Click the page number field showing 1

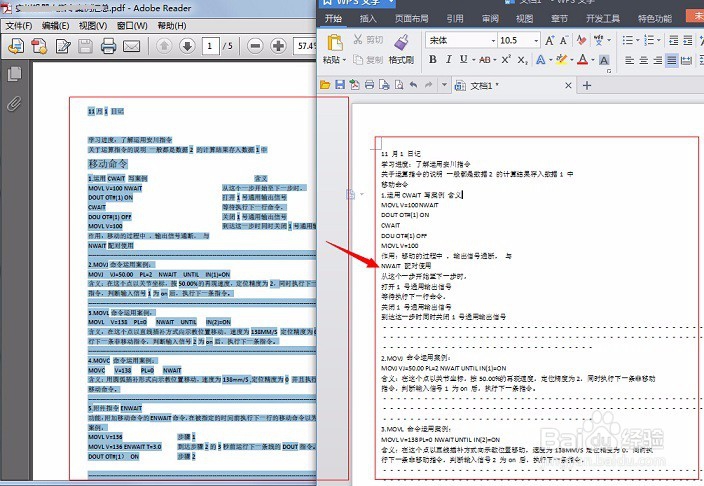point(210,46)
